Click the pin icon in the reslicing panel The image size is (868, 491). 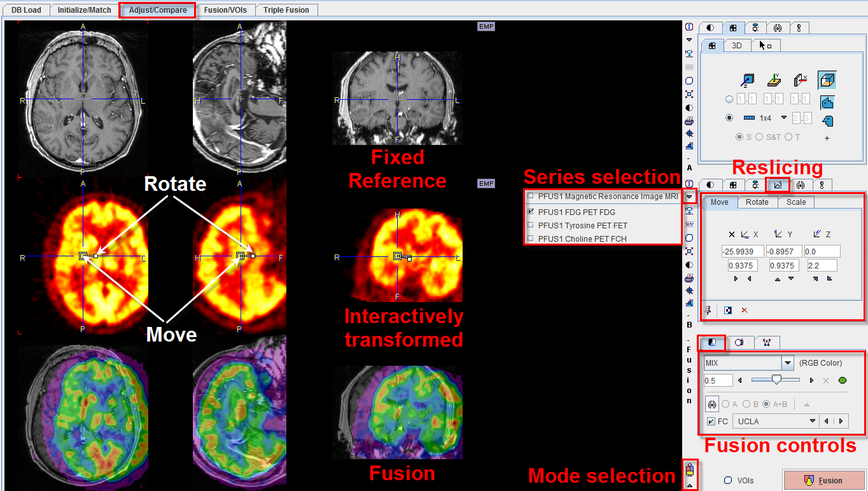(707, 310)
